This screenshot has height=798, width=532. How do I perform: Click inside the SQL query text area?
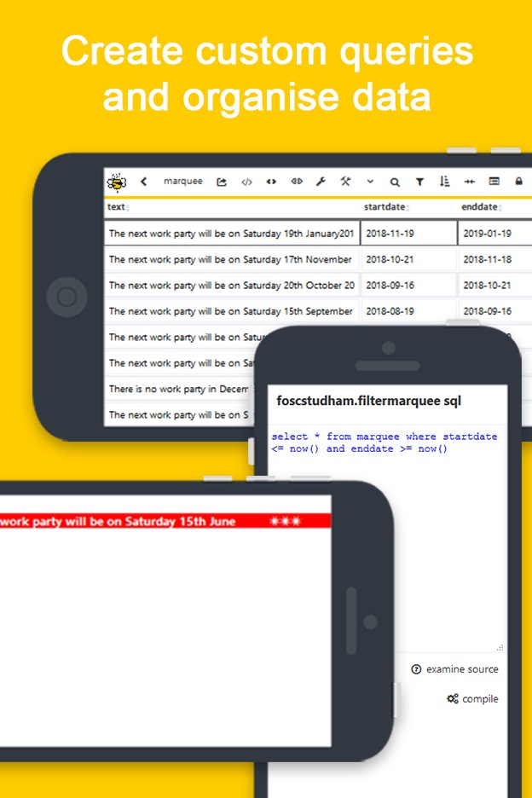click(x=384, y=537)
